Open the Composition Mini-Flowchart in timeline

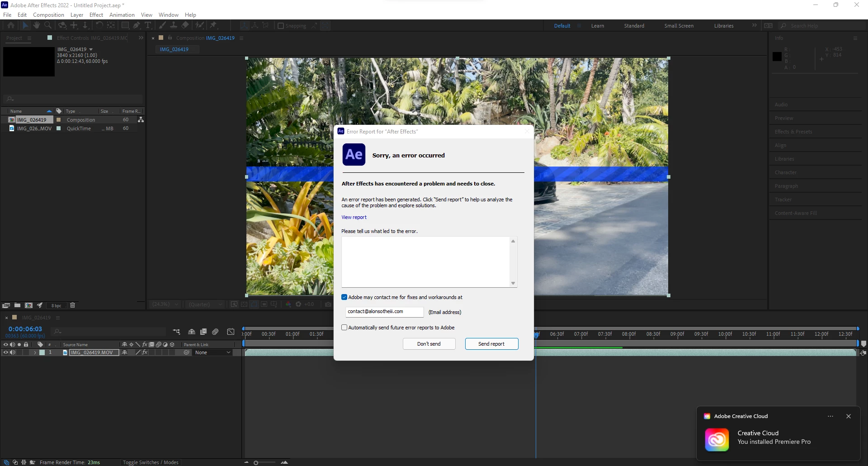[x=176, y=332]
